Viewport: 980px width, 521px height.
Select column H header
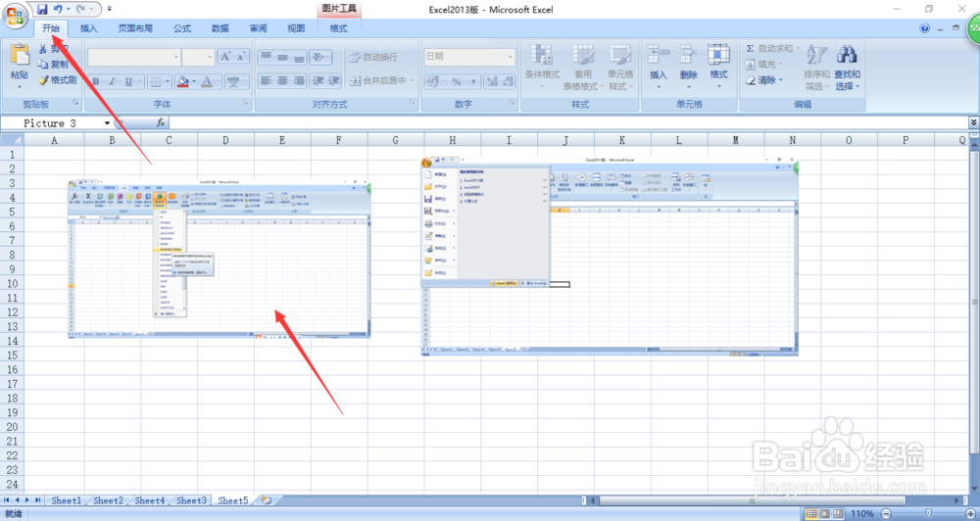[452, 140]
